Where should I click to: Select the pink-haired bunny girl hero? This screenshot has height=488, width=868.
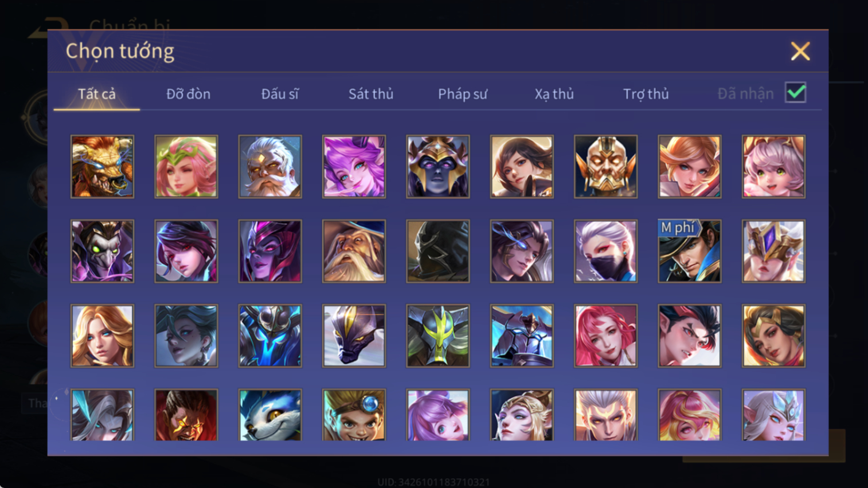773,167
